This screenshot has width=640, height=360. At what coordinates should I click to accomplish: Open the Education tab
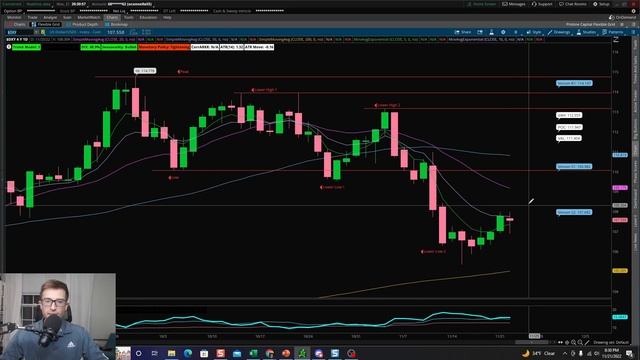148,18
